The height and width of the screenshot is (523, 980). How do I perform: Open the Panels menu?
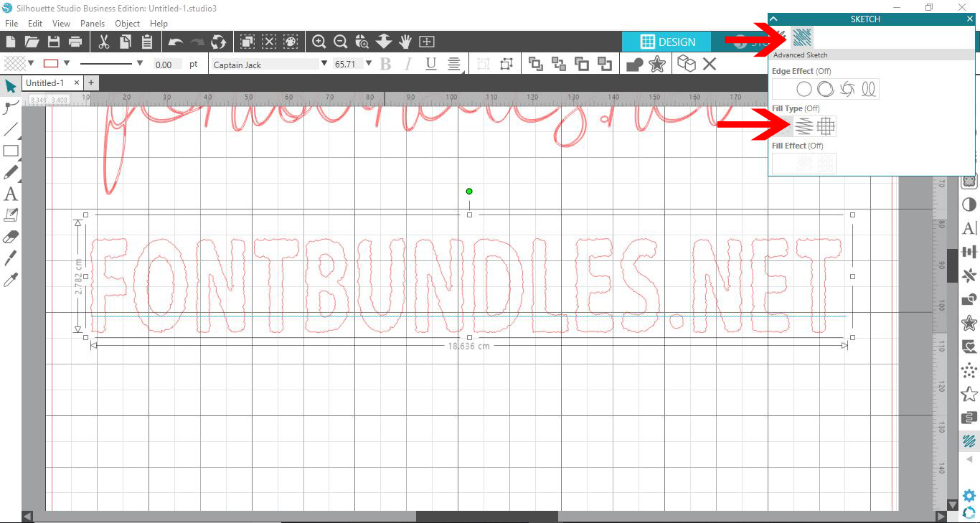pos(93,24)
